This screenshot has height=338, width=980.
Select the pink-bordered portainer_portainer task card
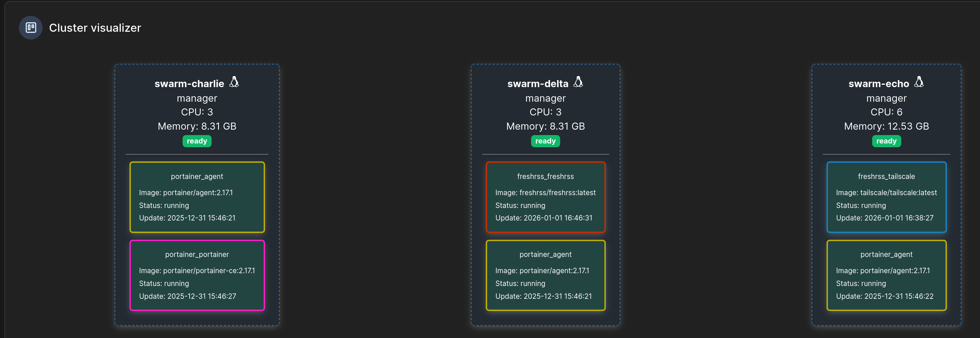click(x=197, y=275)
